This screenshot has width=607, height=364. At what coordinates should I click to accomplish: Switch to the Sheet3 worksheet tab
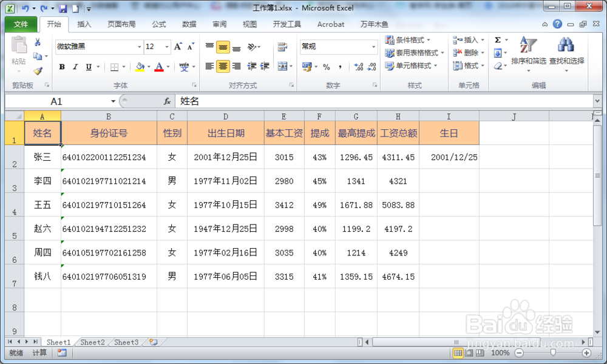coord(126,342)
